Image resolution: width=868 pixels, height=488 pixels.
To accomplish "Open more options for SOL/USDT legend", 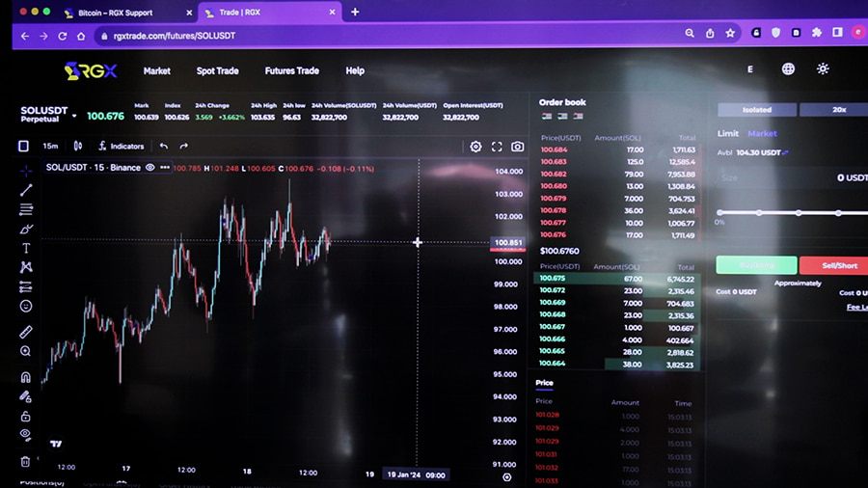I will [165, 167].
